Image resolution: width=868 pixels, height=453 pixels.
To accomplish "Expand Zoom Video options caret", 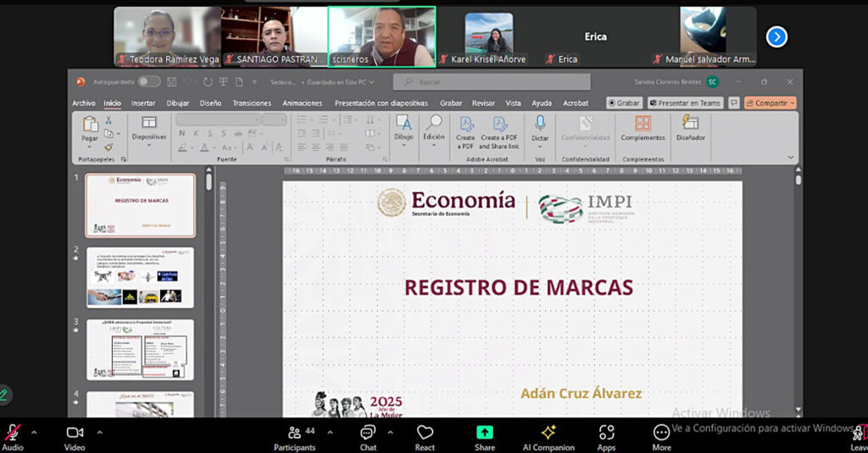I will pyautogui.click(x=100, y=433).
